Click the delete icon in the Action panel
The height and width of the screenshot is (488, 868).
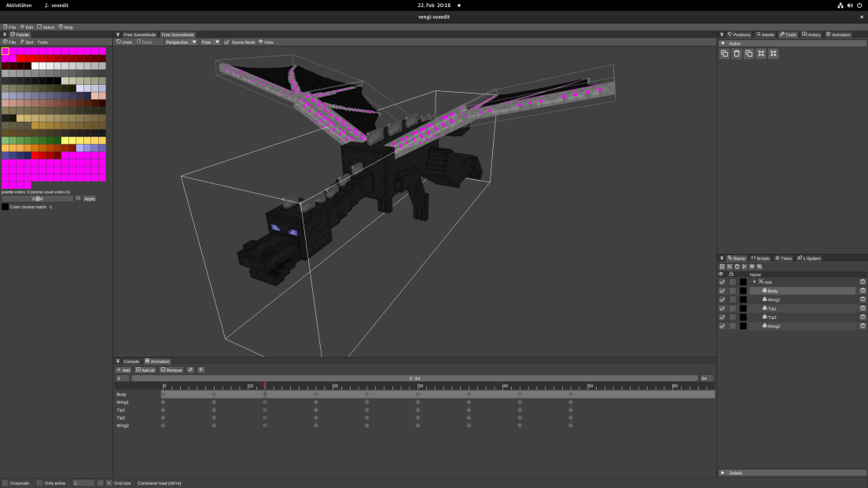coord(737,53)
